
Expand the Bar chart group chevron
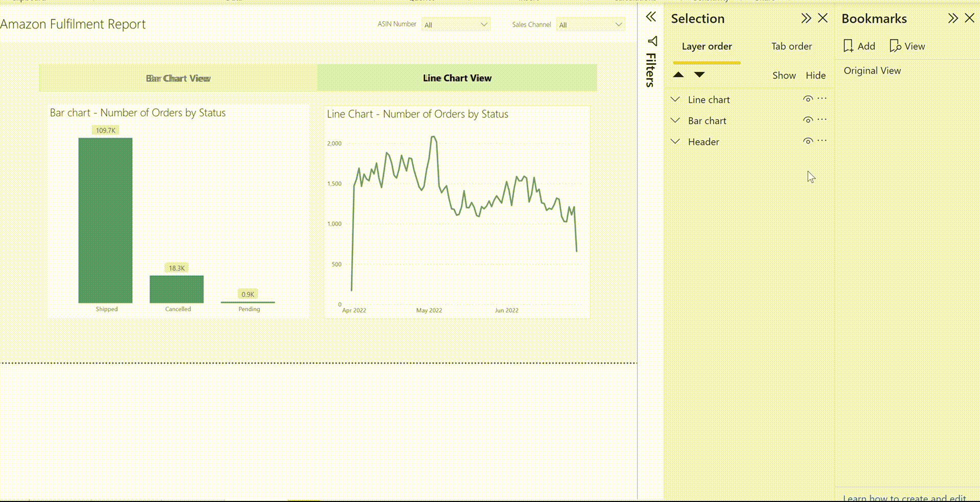675,120
